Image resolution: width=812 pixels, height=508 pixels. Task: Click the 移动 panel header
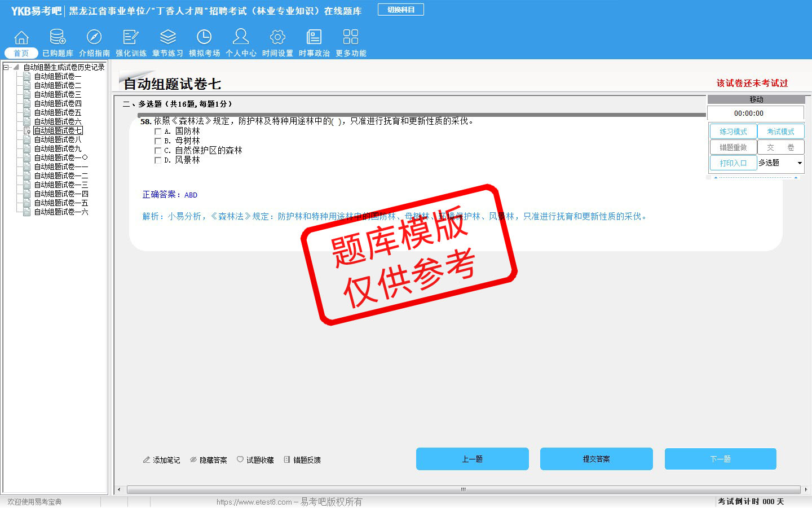click(x=756, y=99)
